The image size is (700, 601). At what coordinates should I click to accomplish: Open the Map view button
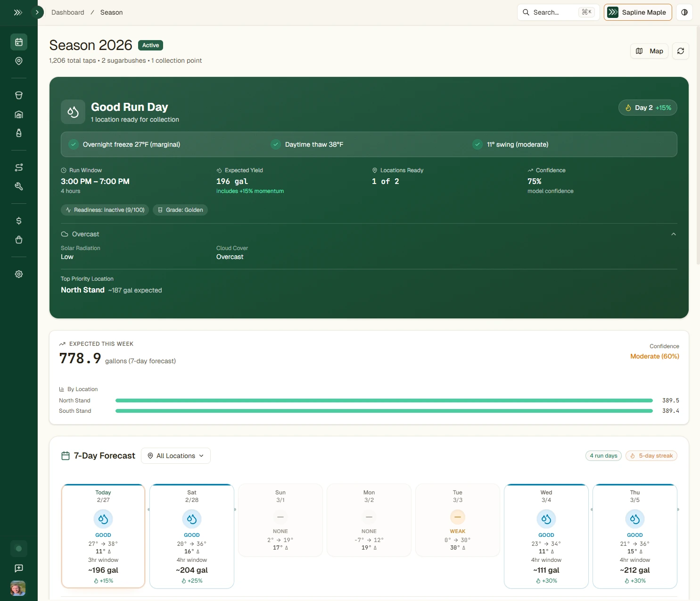(x=649, y=51)
